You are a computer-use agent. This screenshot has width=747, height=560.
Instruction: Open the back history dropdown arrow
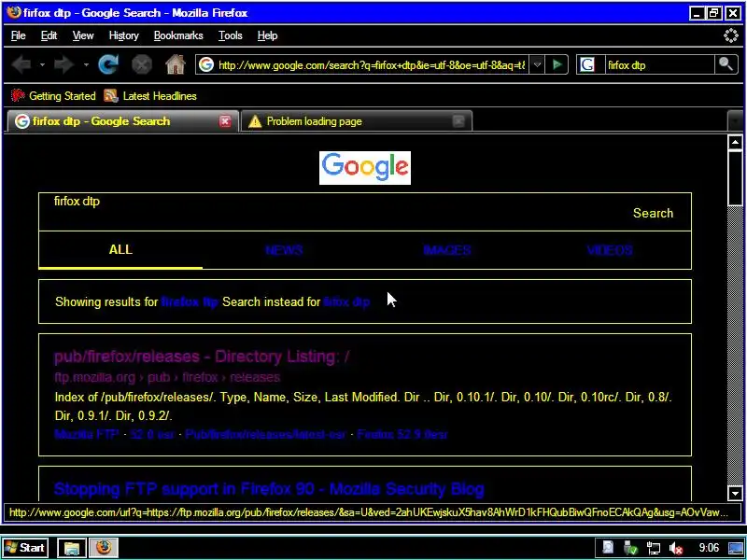(x=42, y=64)
